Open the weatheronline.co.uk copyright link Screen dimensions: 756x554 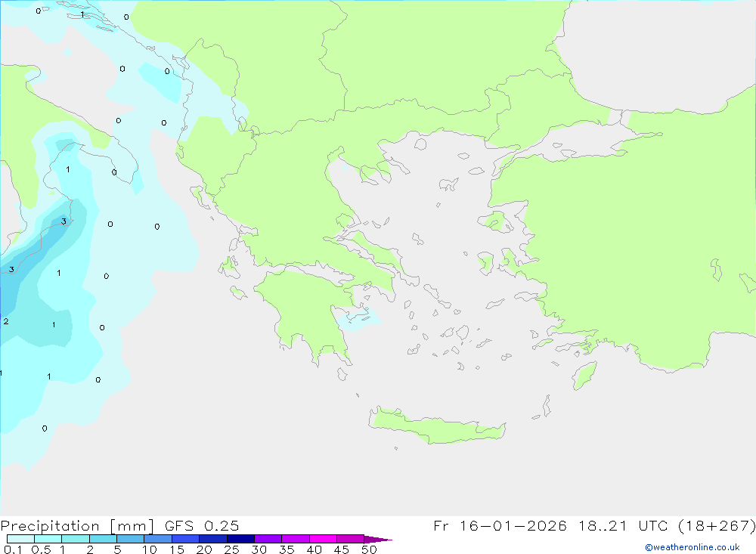pyautogui.click(x=692, y=547)
